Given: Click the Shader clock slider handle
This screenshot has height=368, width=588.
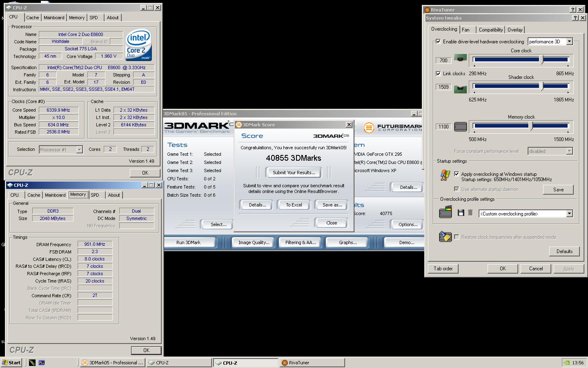Looking at the screenshot, I should pyautogui.click(x=542, y=87).
